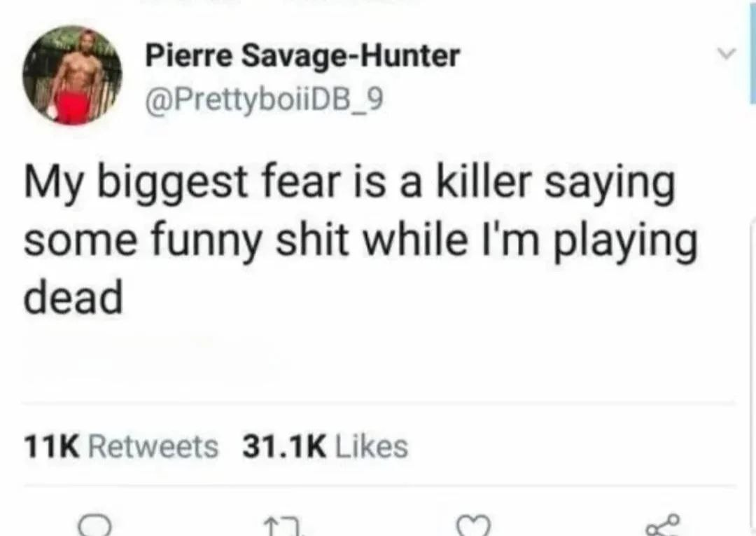This screenshot has height=536, width=756.
Task: Click the reply speech bubble icon
Action: (x=96, y=526)
